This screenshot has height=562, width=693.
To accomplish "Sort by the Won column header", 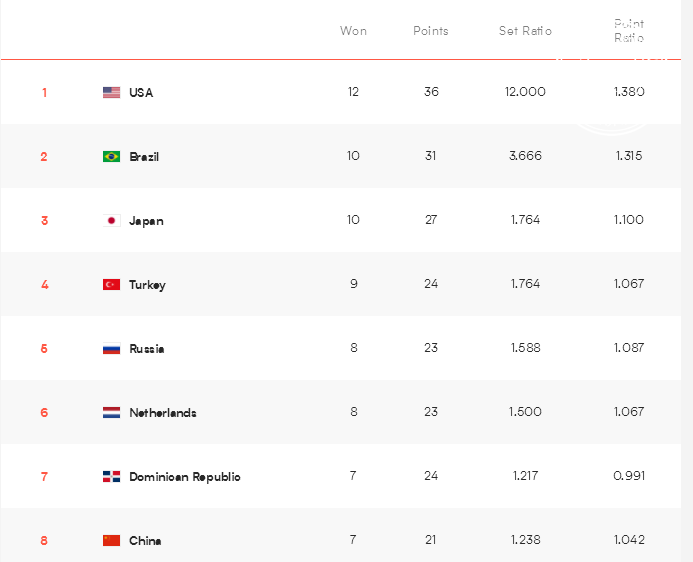I will pos(353,31).
